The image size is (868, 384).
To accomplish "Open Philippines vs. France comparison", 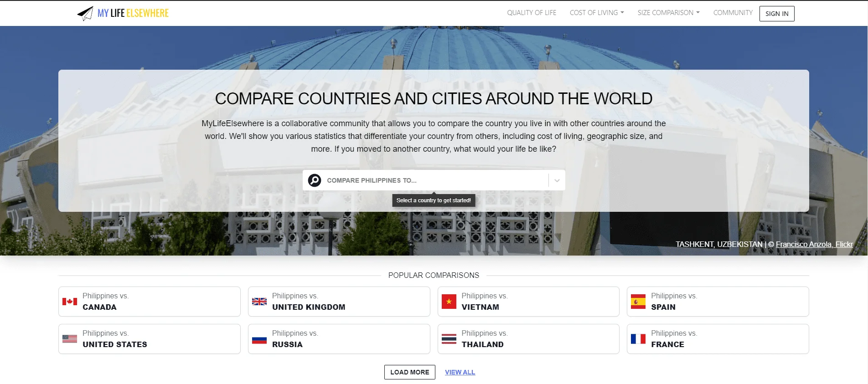I will (718, 339).
